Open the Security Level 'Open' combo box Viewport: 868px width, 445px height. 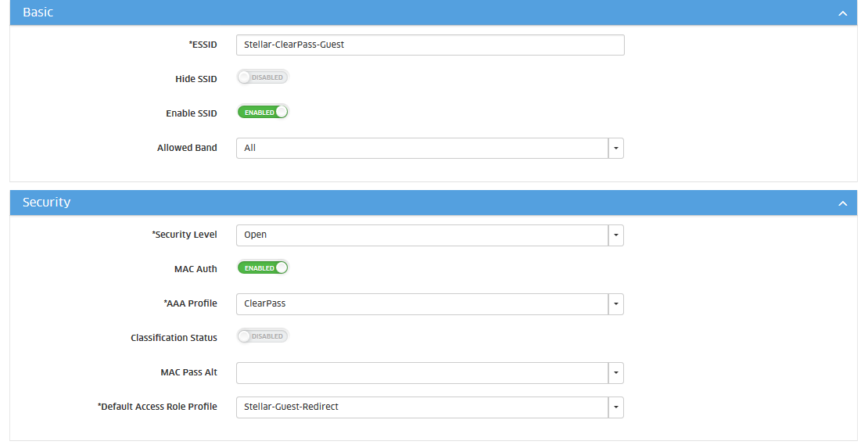pos(421,235)
